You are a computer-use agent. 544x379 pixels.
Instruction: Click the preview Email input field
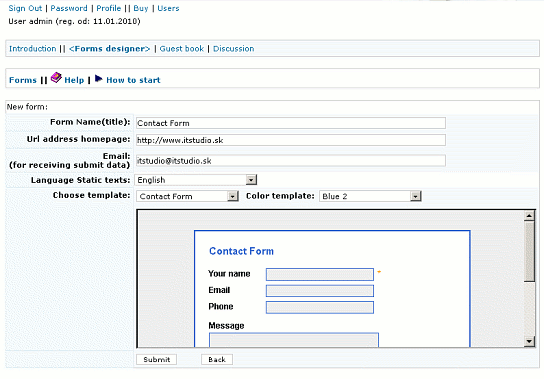coord(320,291)
